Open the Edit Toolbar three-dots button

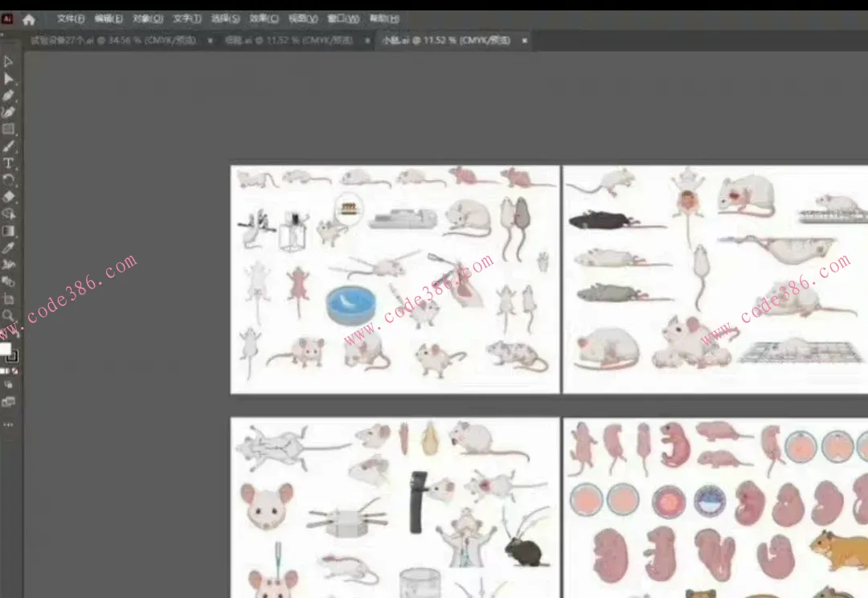click(8, 424)
